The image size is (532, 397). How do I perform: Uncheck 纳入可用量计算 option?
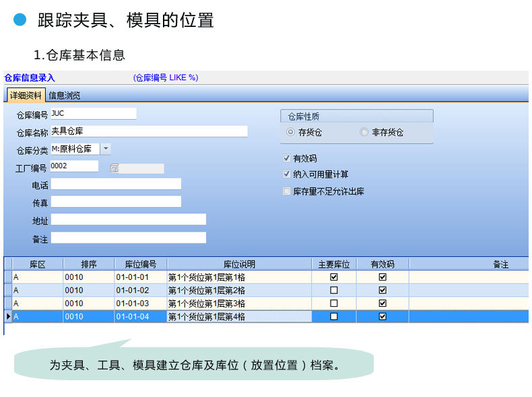[x=287, y=174]
